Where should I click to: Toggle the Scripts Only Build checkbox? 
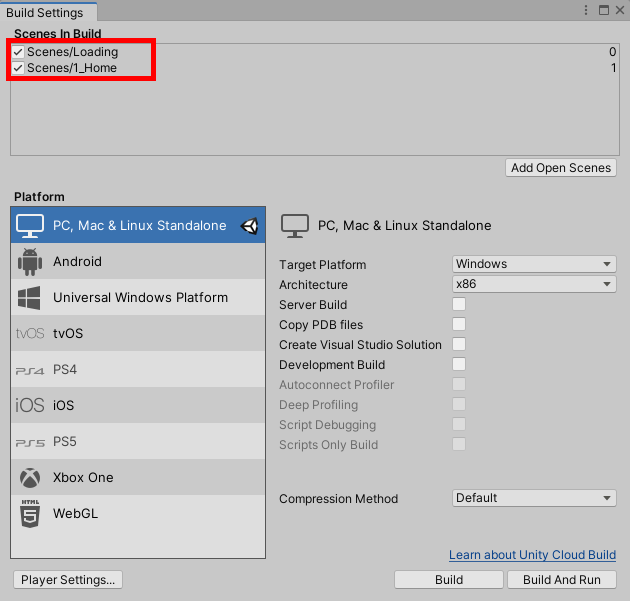(x=459, y=444)
